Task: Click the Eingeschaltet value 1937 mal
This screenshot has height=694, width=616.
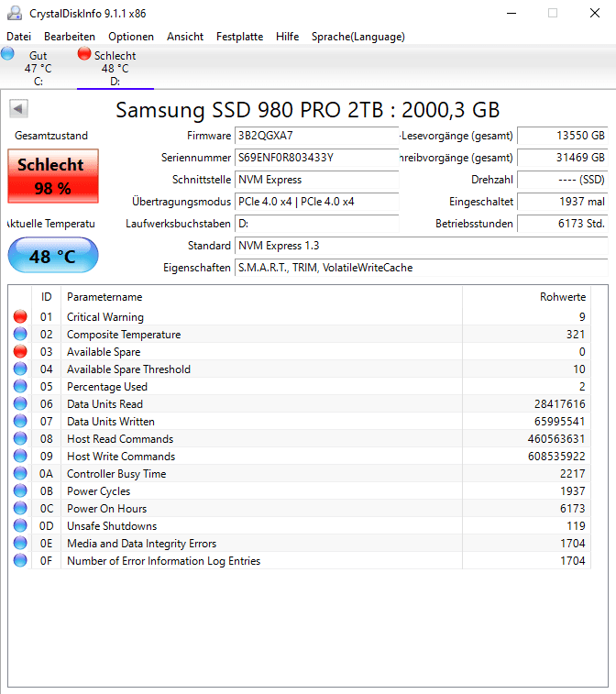Action: point(563,202)
